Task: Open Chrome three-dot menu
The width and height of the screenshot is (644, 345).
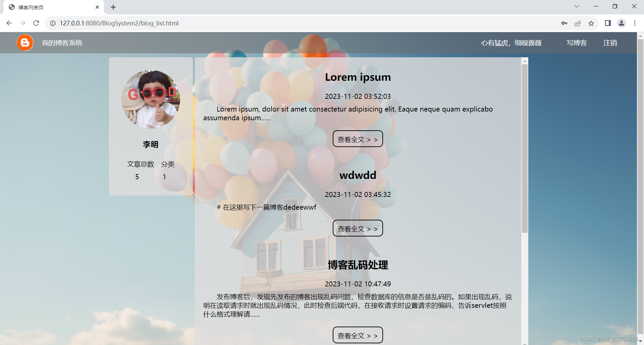Action: tap(635, 23)
